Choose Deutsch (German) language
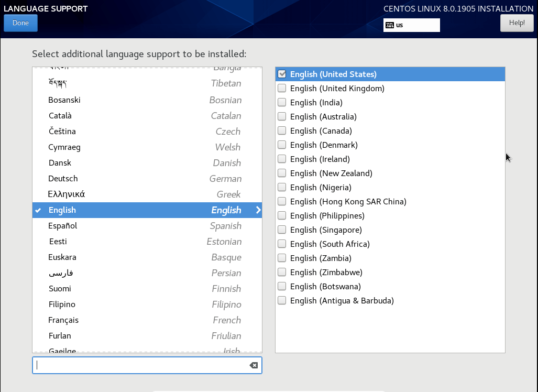The height and width of the screenshot is (392, 538). (x=147, y=179)
